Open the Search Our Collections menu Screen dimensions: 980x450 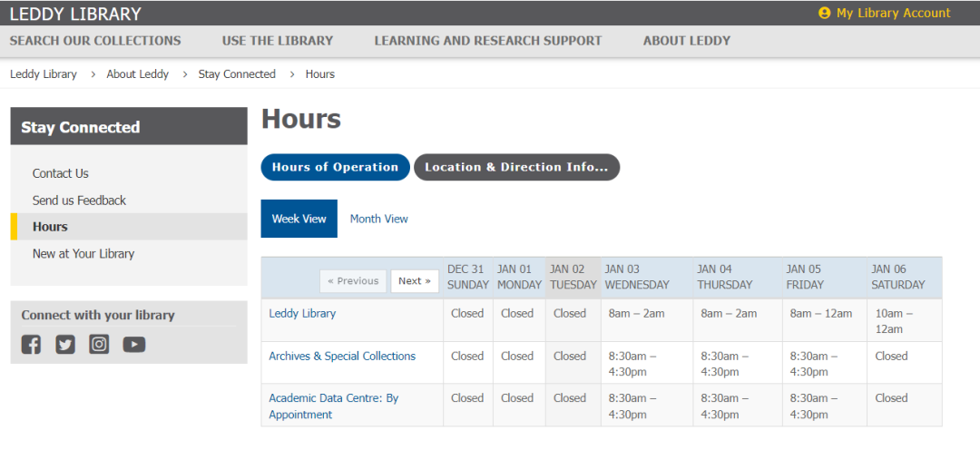pos(95,41)
